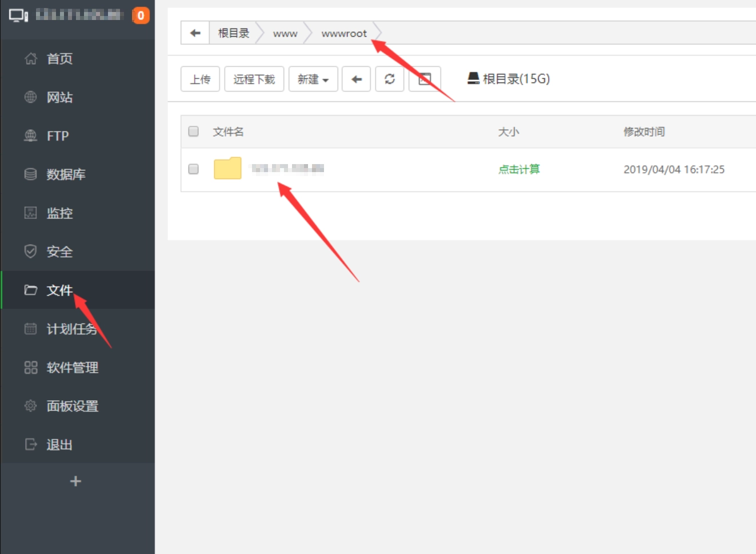Image resolution: width=756 pixels, height=554 pixels.
Task: Click the yellow folder icon
Action: [x=227, y=168]
